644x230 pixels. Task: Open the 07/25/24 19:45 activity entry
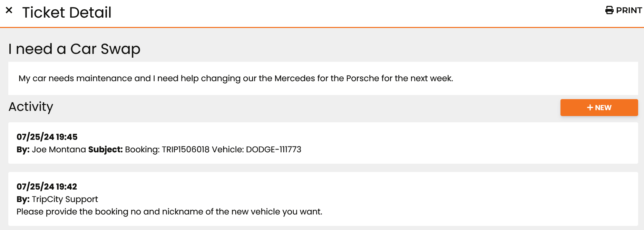click(x=323, y=143)
